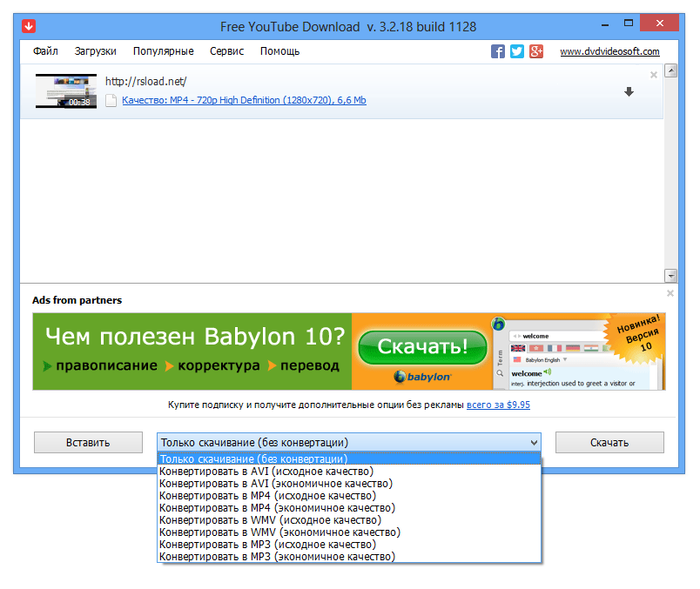Viewport: 700px width, 589px height.
Task: Click the red download app icon in title bar
Action: [29, 26]
